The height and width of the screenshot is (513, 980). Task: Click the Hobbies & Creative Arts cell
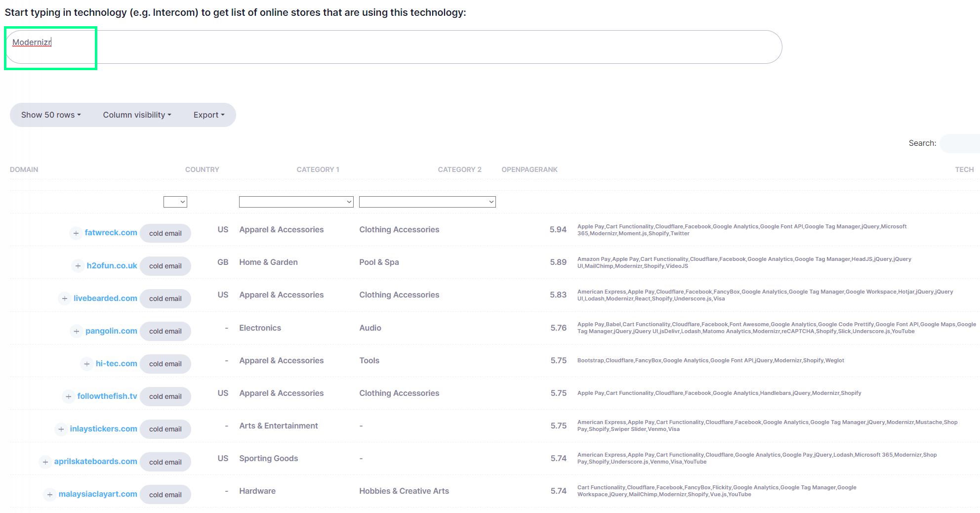(404, 491)
